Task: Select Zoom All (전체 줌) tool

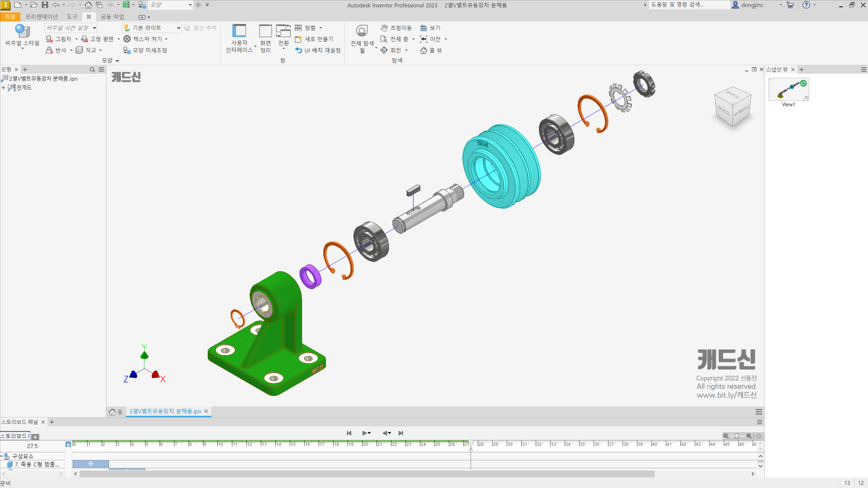Action: click(394, 39)
